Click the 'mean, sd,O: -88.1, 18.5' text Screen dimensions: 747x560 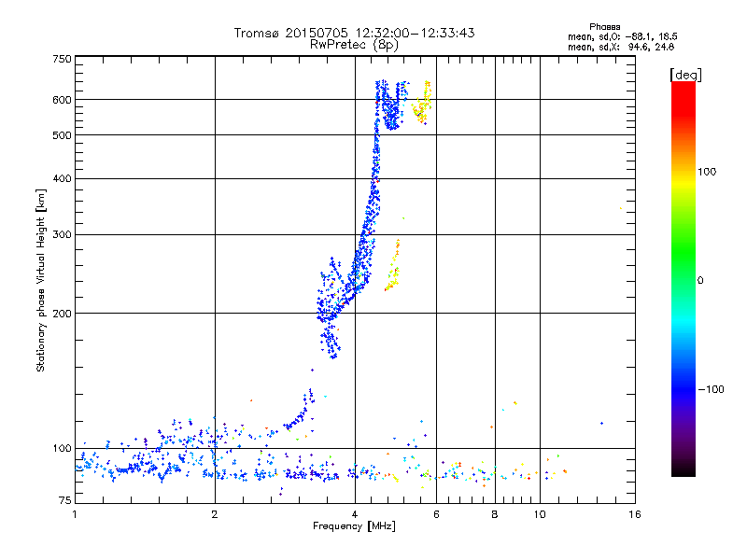[622, 36]
